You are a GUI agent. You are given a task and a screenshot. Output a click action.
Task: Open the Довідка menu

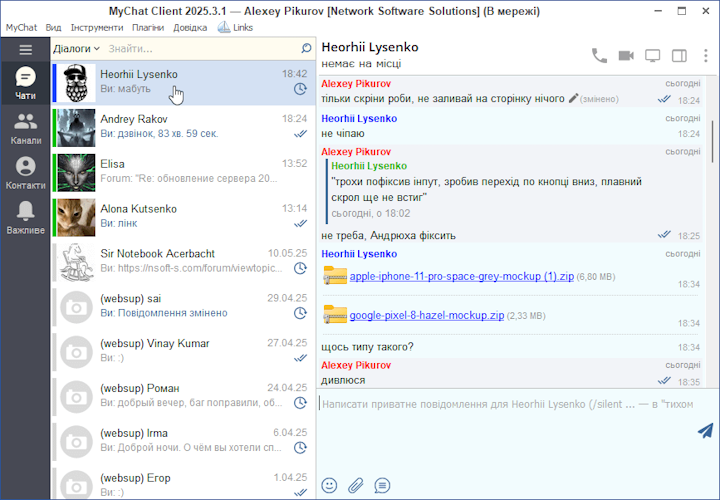coord(190,28)
